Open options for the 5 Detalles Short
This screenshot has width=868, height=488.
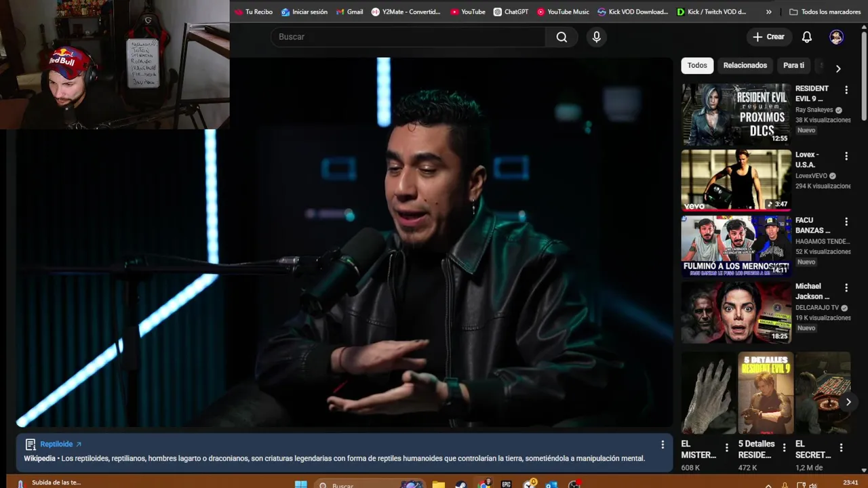click(784, 448)
